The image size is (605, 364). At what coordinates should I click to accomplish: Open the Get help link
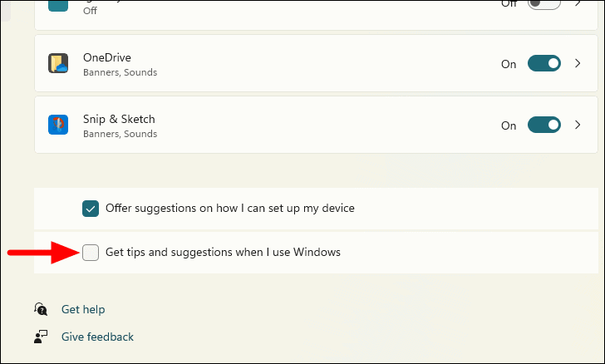(83, 310)
